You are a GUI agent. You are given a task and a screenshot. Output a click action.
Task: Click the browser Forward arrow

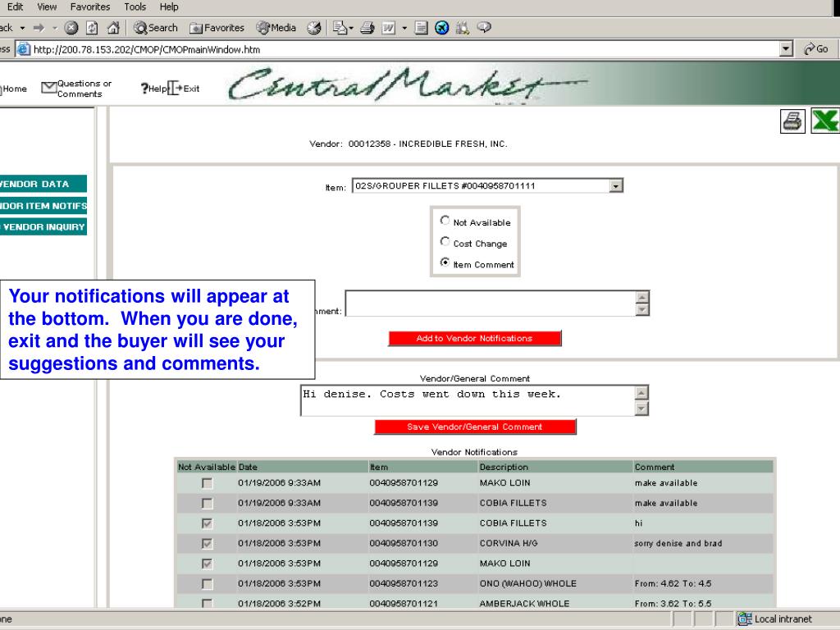coord(39,28)
